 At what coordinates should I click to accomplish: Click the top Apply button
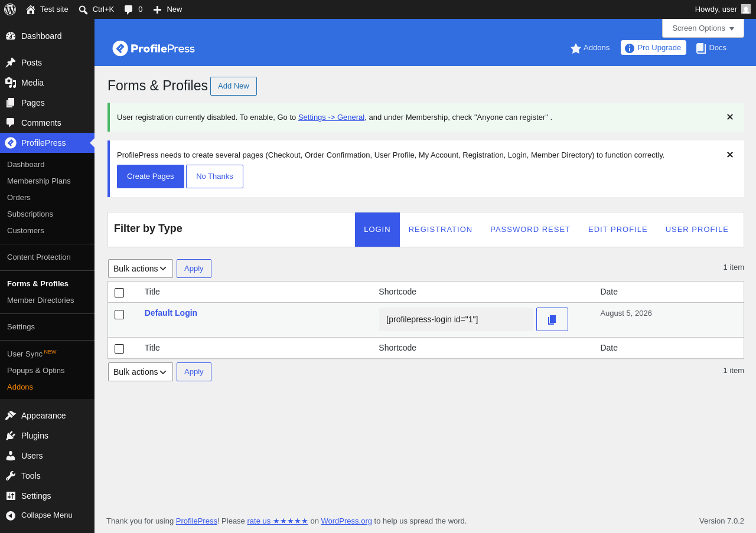click(x=194, y=269)
